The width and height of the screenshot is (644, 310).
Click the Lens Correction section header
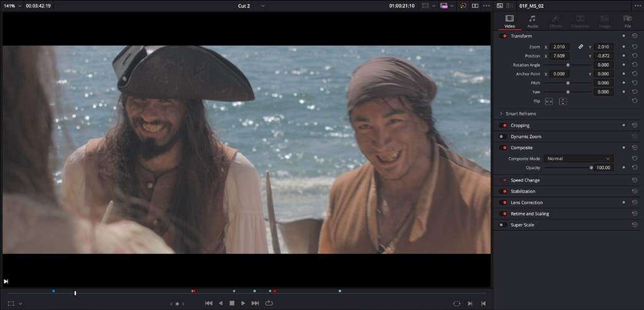click(526, 203)
